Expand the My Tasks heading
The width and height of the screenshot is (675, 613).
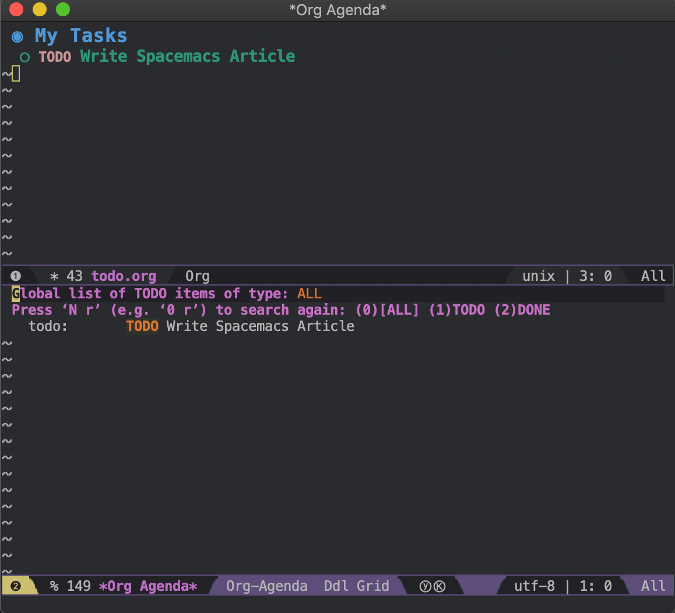[x=81, y=36]
